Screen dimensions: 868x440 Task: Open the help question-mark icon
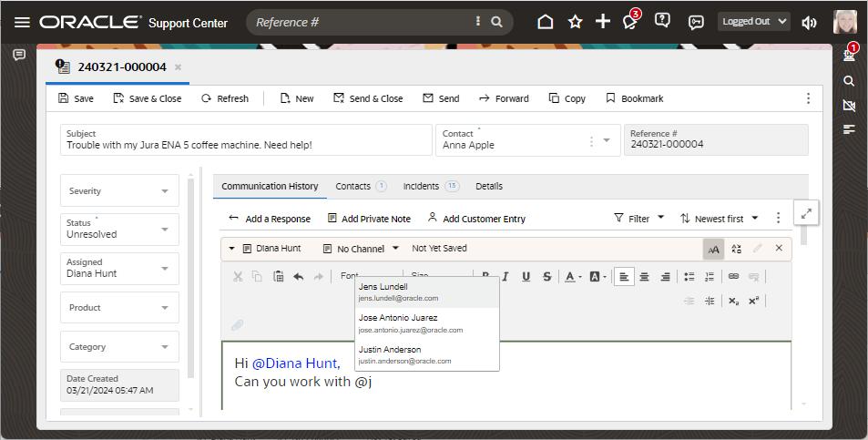662,20
